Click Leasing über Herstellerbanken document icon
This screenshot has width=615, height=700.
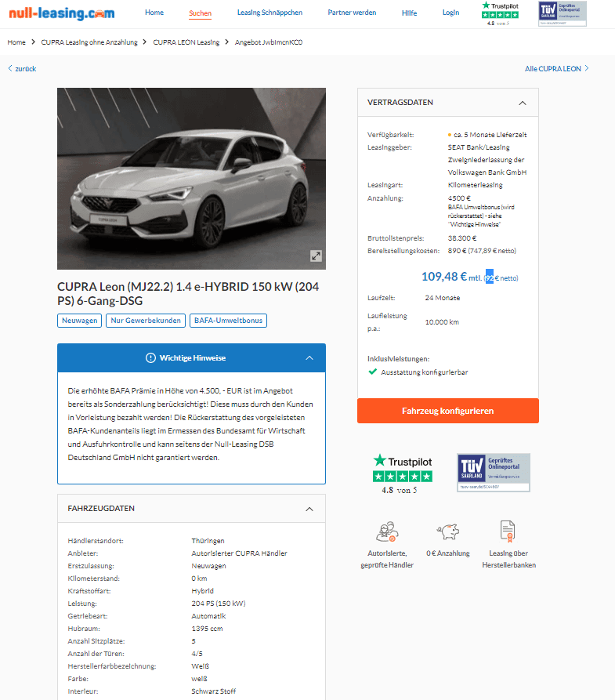508,531
